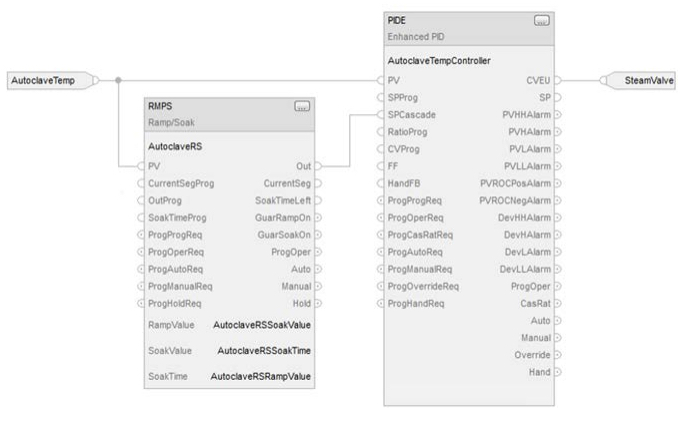Click the AutoclaveRSSoakTime parameter text

coord(264,350)
